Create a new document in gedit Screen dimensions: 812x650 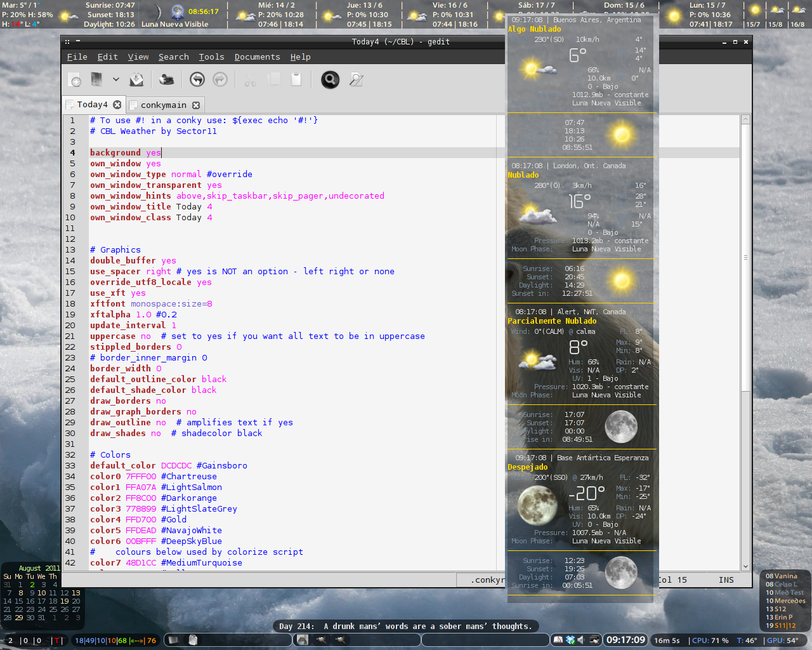click(75, 80)
